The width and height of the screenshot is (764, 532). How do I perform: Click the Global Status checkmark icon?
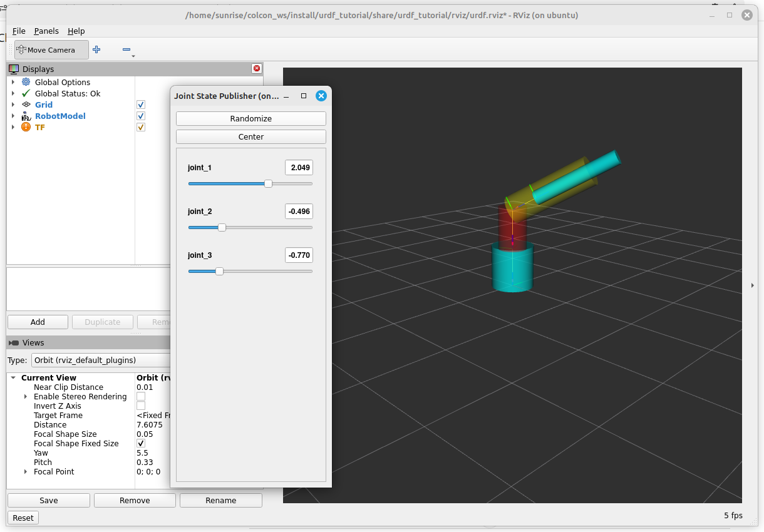(26, 94)
